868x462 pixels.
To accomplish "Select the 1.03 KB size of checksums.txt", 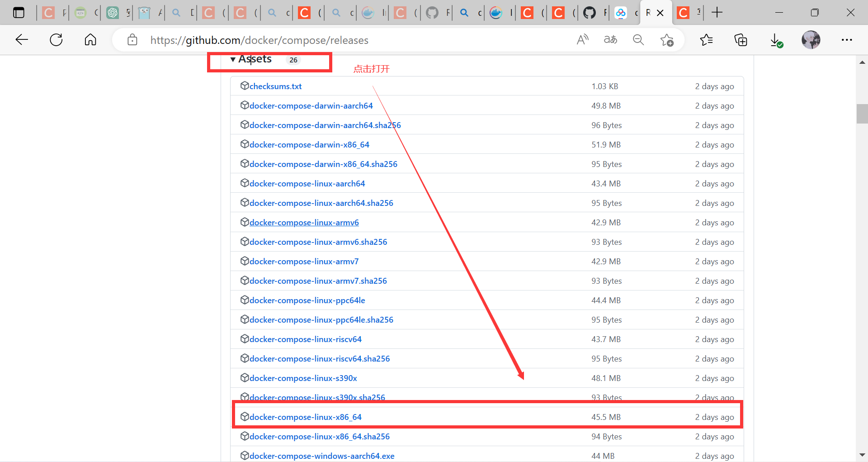I will click(604, 86).
